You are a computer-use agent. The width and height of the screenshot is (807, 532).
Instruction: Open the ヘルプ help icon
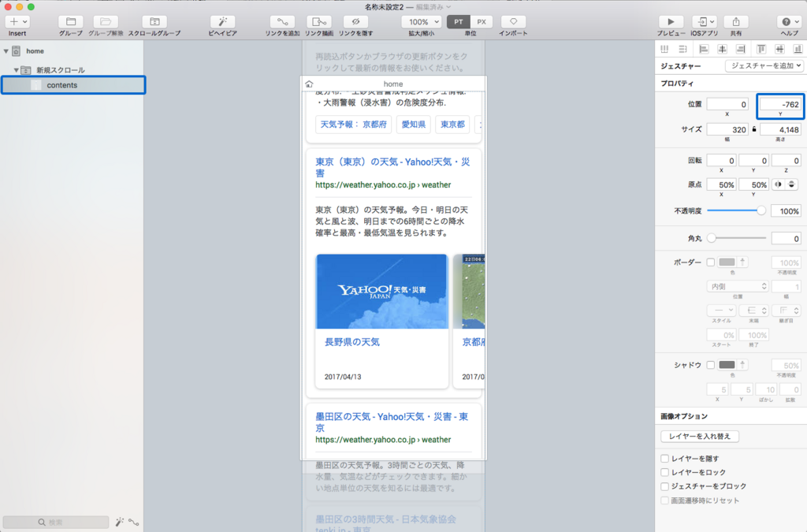789,21
